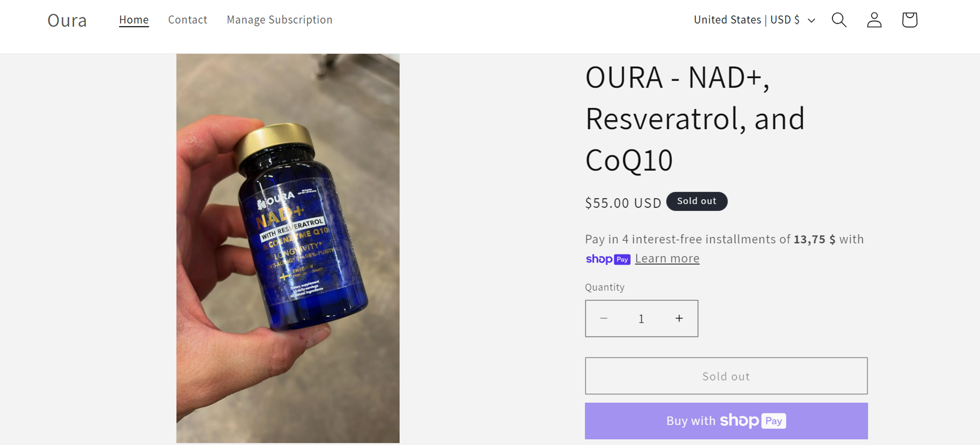Image resolution: width=980 pixels, height=445 pixels.
Task: Go to the Home menu item
Action: coord(134,20)
